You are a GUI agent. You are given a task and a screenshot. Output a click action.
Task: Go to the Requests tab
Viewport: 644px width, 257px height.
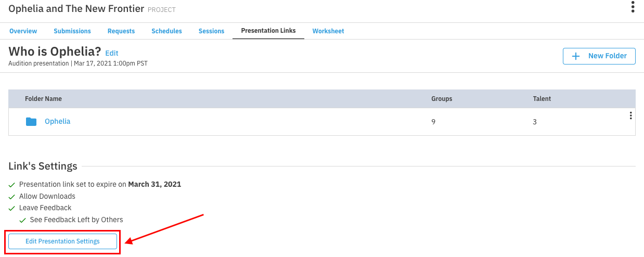(x=121, y=31)
